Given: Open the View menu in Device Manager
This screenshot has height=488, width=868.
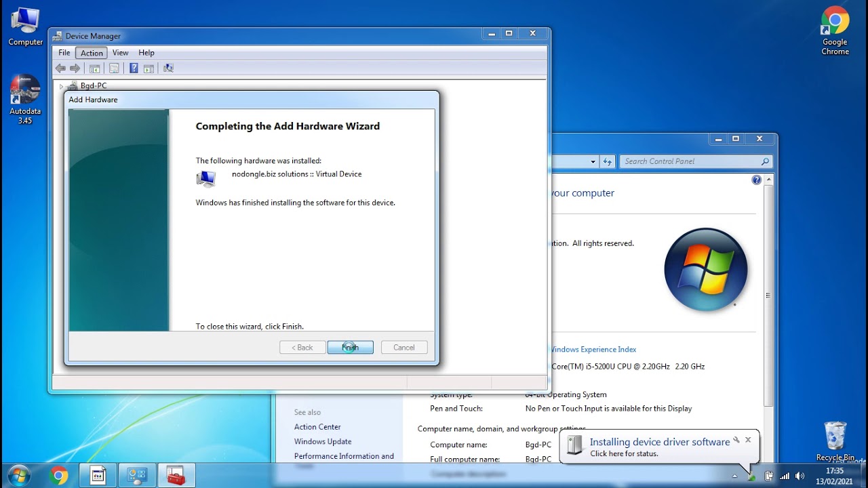Looking at the screenshot, I should [x=121, y=53].
